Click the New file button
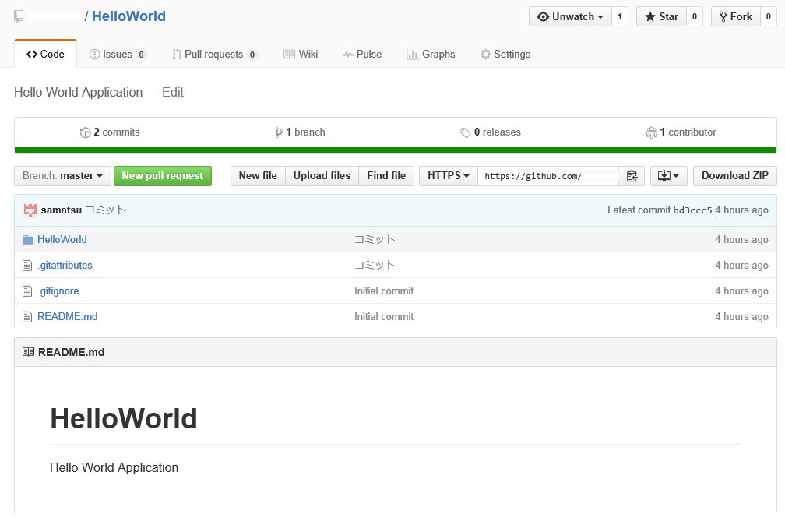This screenshot has height=532, width=785. click(x=258, y=176)
